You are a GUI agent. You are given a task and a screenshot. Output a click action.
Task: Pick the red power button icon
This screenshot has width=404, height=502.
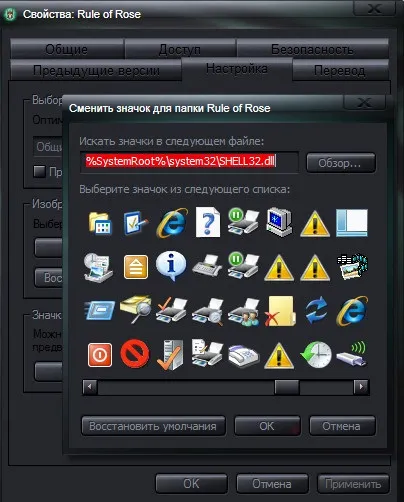click(100, 355)
